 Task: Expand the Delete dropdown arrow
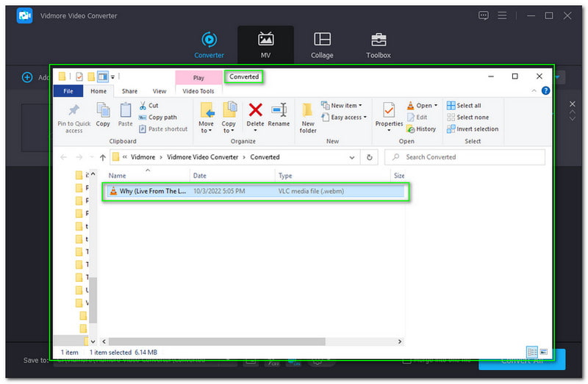[x=255, y=131]
